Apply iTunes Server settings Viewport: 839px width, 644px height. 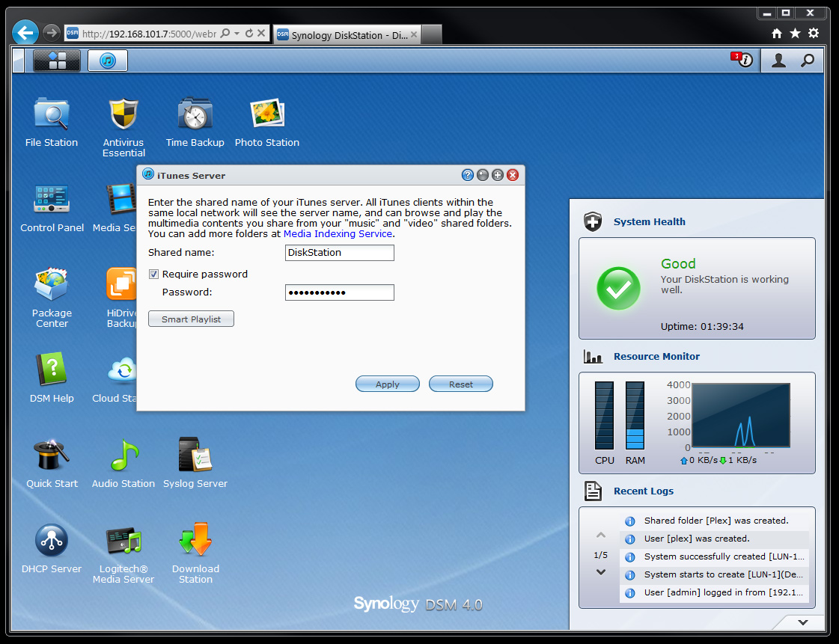388,384
